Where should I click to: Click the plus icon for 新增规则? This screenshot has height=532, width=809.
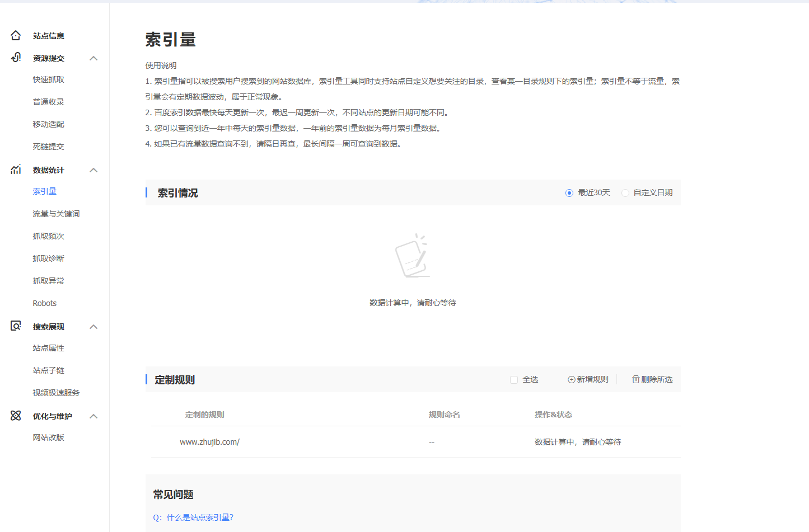click(572, 379)
